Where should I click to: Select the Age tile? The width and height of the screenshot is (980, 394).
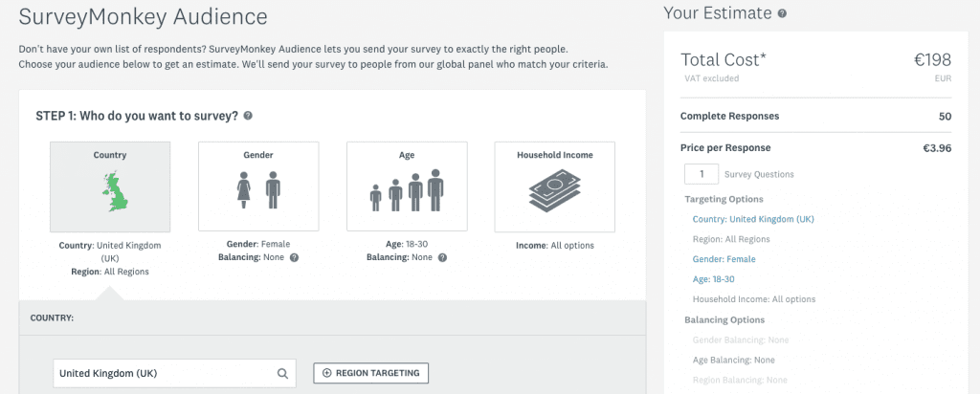click(x=407, y=186)
